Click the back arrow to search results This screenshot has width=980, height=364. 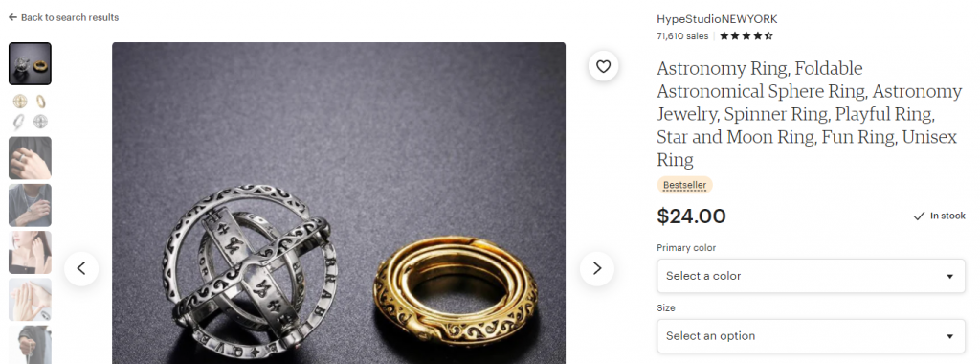(x=12, y=17)
